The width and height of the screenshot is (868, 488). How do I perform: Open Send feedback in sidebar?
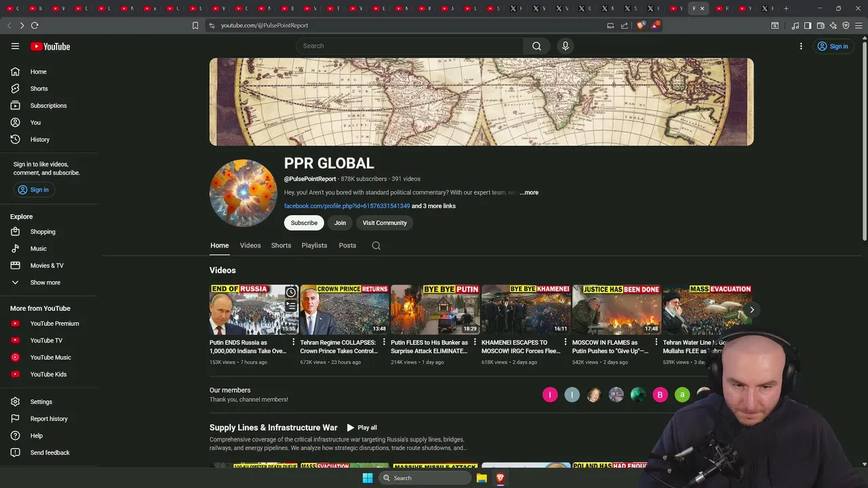[x=49, y=453]
